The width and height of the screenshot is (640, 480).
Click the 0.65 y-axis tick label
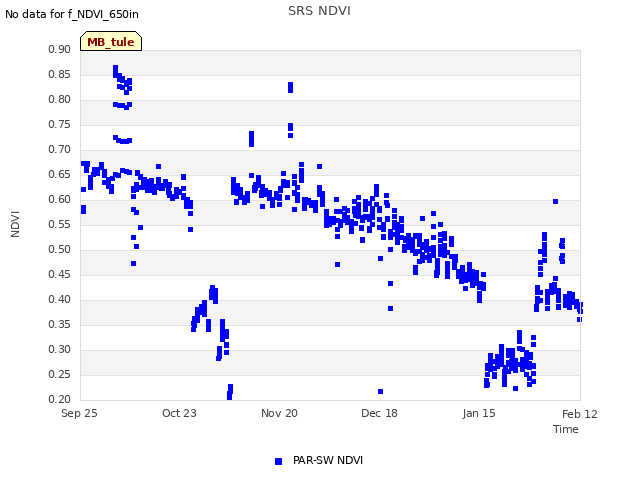[60, 174]
